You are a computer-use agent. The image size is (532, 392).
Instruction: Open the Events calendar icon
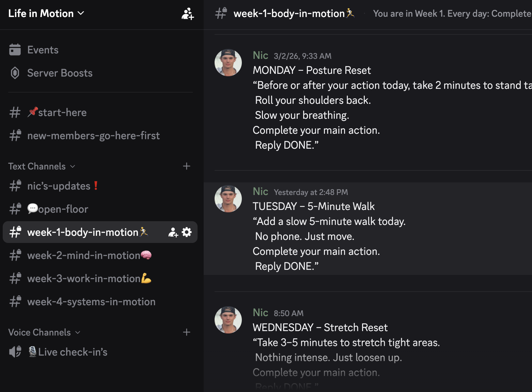[15, 50]
